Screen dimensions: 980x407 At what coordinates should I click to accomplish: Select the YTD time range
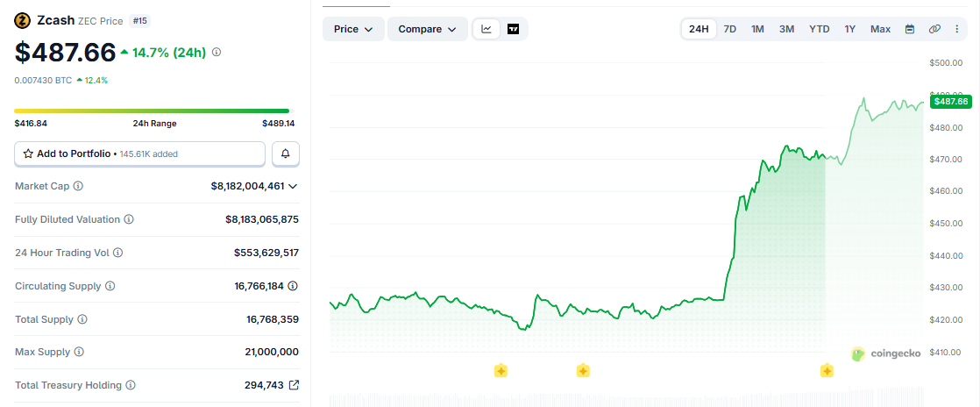820,29
